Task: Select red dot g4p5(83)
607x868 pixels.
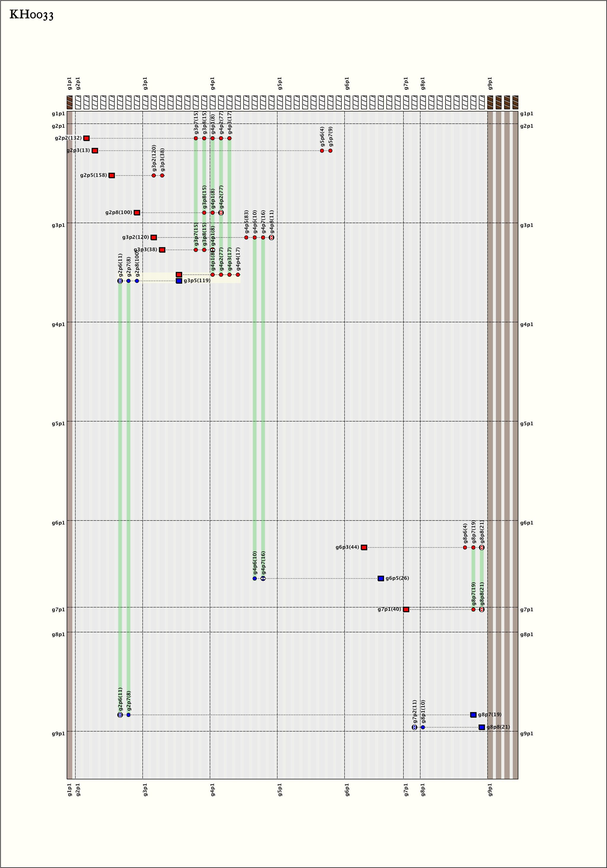Action: [246, 237]
